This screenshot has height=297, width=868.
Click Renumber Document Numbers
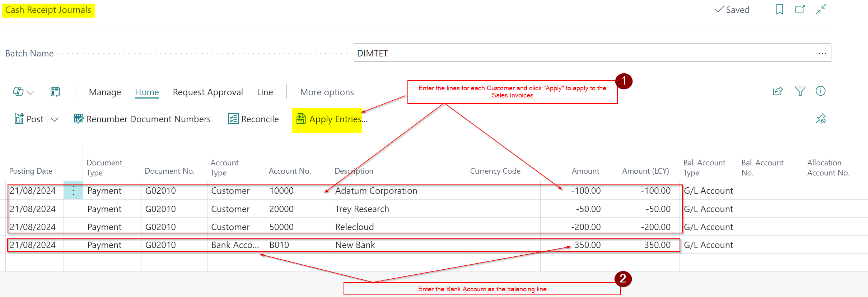tap(142, 119)
